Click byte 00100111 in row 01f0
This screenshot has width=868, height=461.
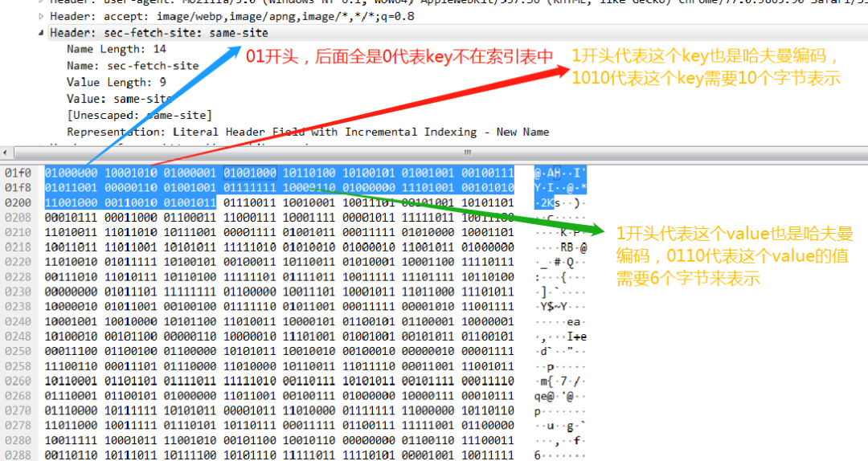coord(488,173)
